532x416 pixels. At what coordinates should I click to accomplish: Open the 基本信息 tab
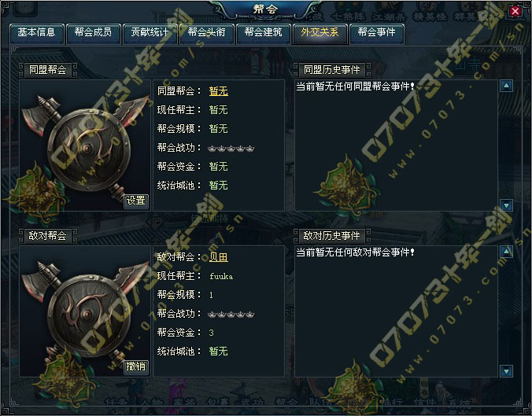pos(37,33)
